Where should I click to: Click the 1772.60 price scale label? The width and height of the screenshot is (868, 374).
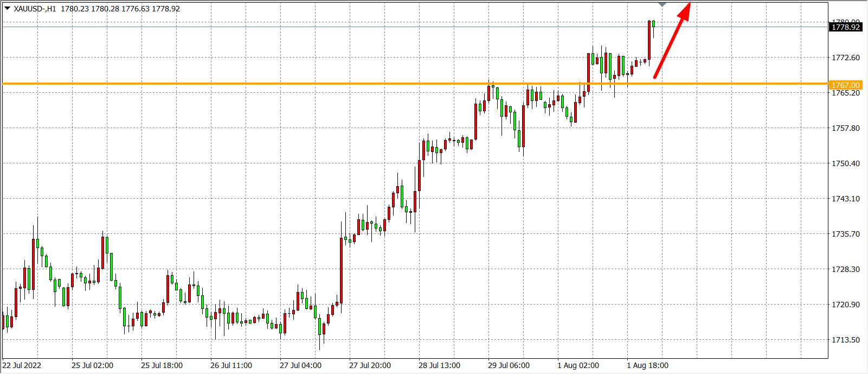[x=845, y=58]
